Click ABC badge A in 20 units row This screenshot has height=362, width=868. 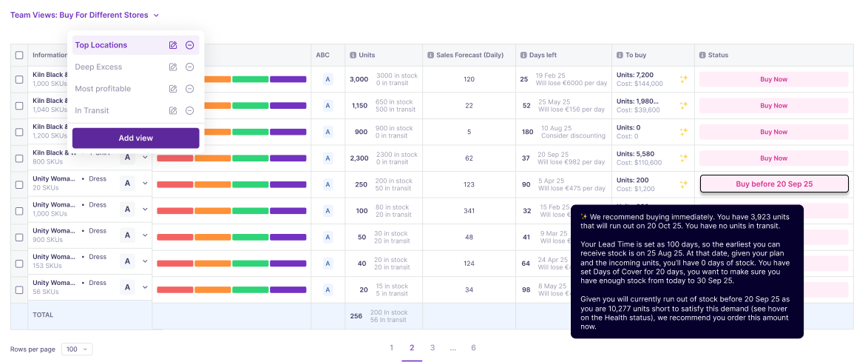pyautogui.click(x=328, y=289)
